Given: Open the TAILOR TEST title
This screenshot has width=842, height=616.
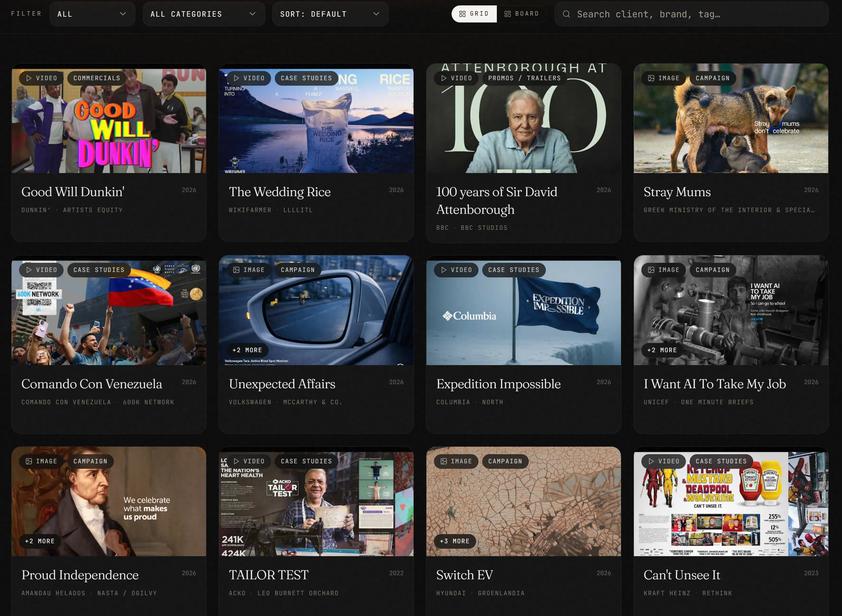Looking at the screenshot, I should [269, 575].
